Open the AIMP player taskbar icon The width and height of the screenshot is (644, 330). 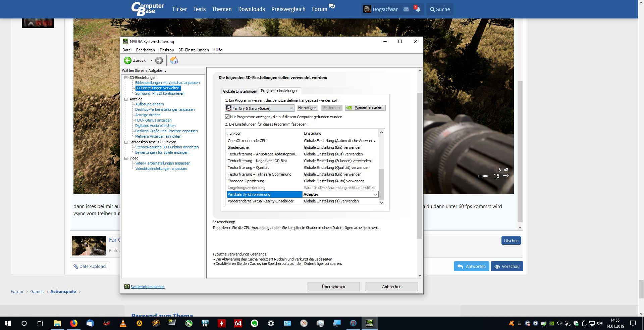(139, 323)
